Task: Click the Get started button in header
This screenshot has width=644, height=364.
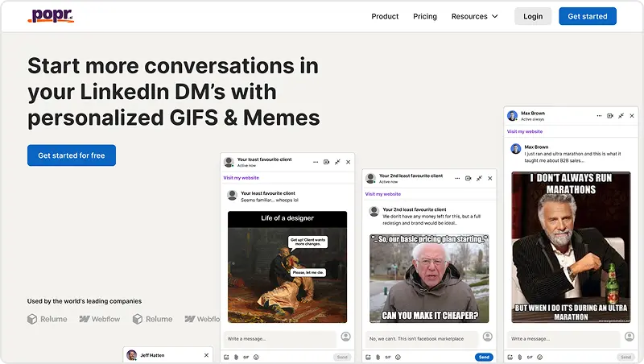Action: coord(588,16)
